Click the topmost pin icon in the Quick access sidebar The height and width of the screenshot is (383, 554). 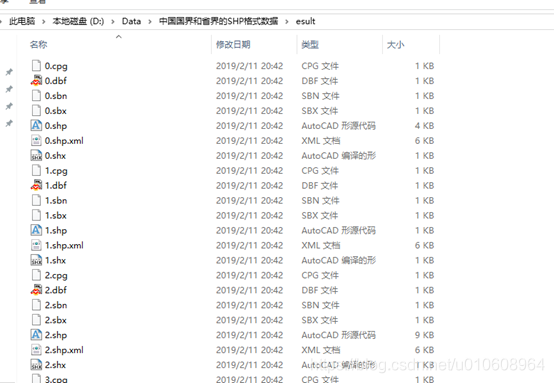[9, 72]
